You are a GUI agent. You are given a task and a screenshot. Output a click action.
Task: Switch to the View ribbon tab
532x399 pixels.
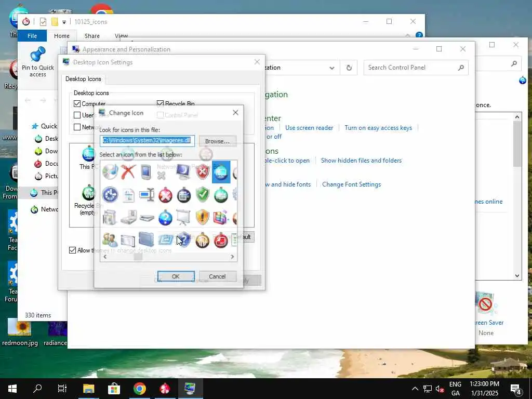coord(121,36)
